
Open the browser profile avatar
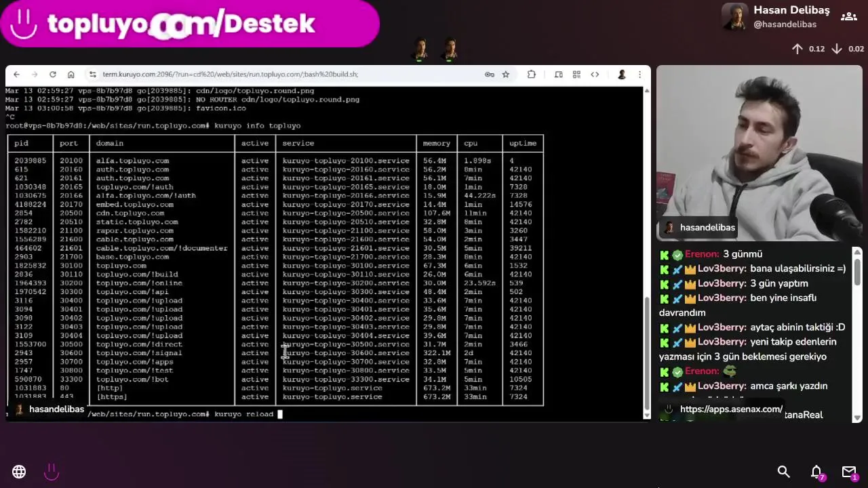pyautogui.click(x=621, y=75)
